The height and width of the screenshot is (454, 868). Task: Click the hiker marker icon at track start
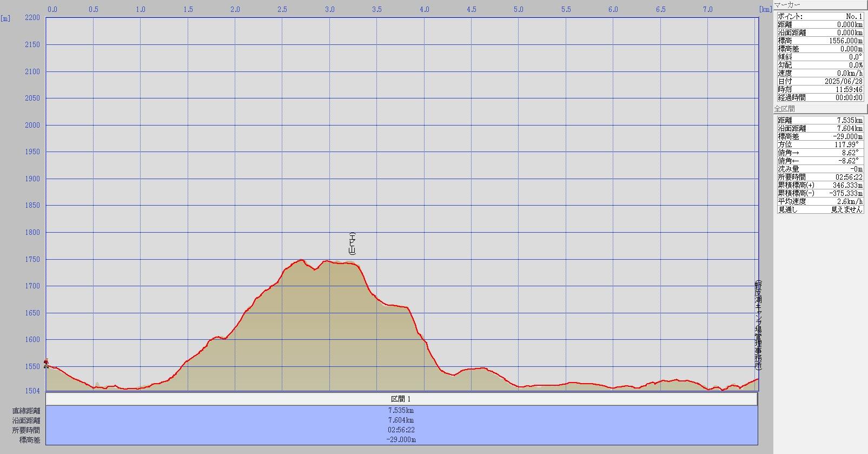[47, 363]
